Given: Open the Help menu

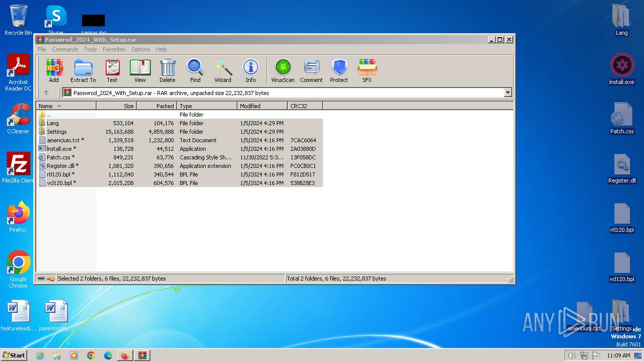Looking at the screenshot, I should 161,49.
